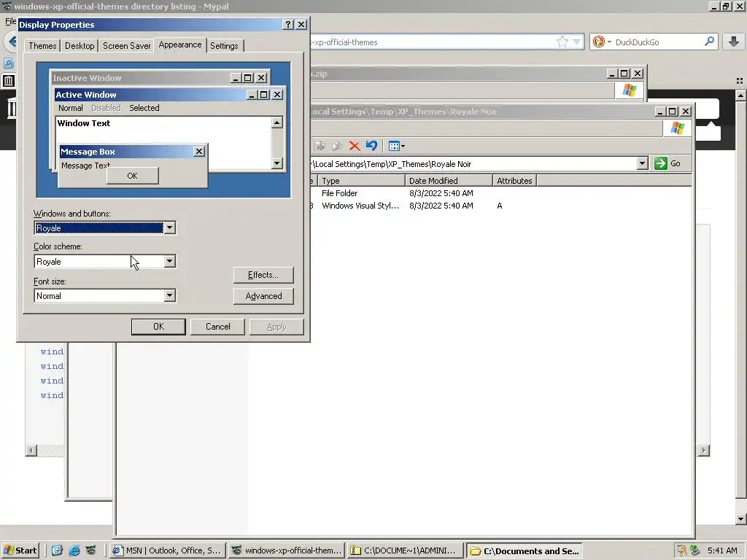Open the Themes tab
747x560 pixels.
42,46
